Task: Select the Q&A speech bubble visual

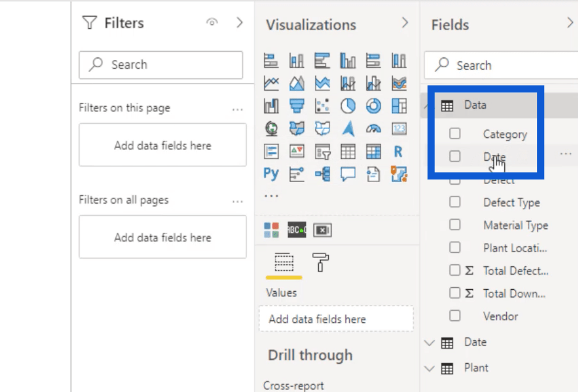Action: (348, 174)
